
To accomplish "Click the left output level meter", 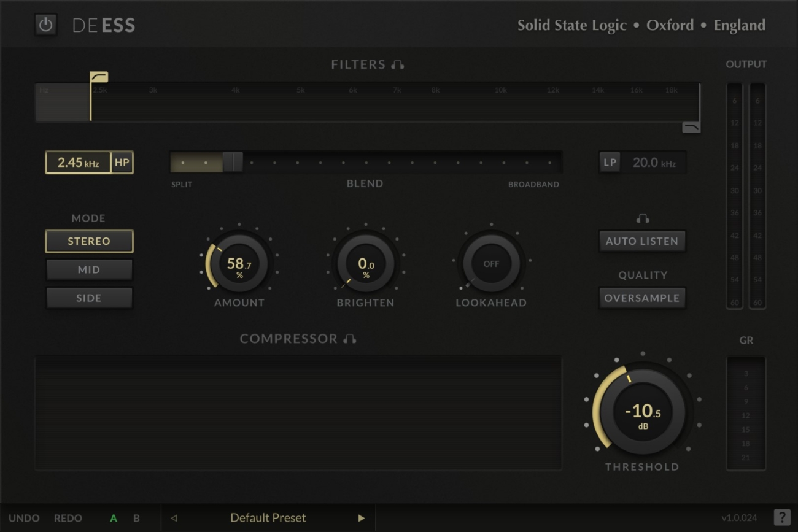I will point(734,196).
